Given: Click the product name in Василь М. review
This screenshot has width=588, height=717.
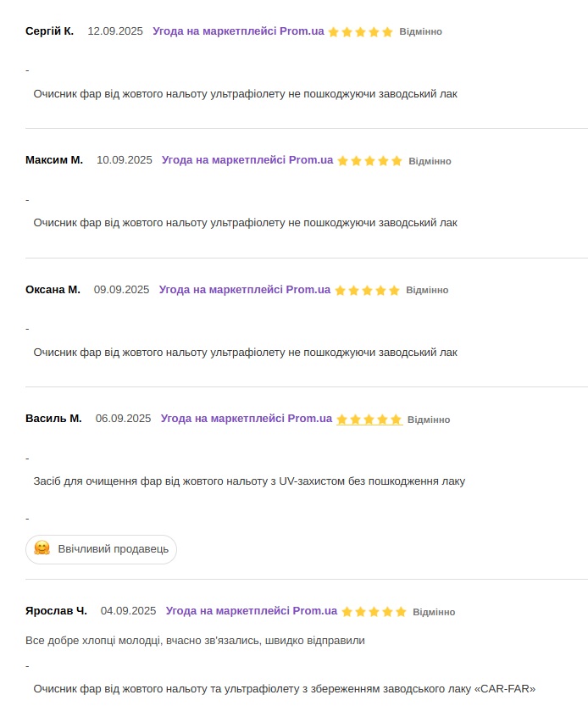Looking at the screenshot, I should tap(249, 481).
